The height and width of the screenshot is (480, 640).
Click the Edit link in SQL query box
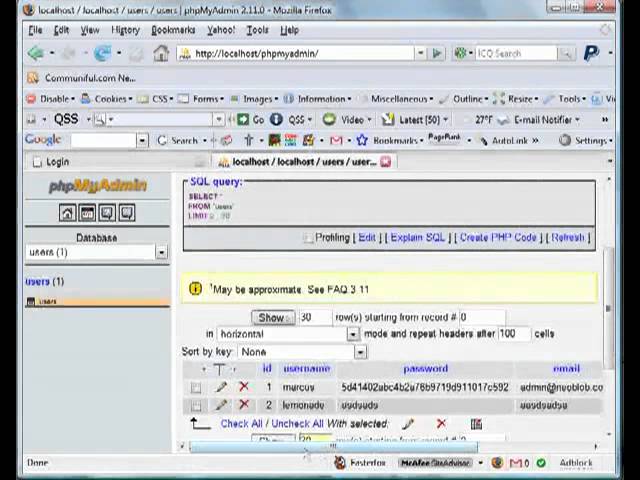(x=367, y=238)
